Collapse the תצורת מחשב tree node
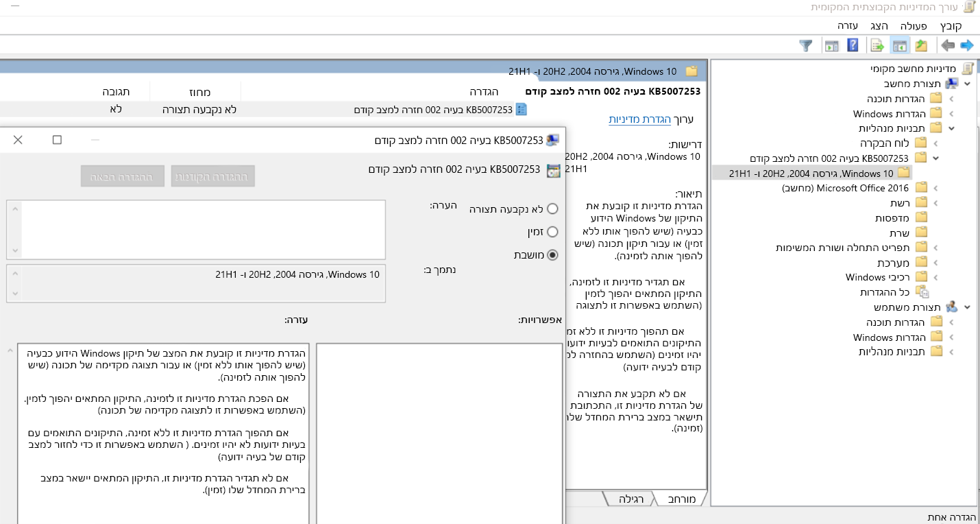This screenshot has height=524, width=980. (967, 83)
